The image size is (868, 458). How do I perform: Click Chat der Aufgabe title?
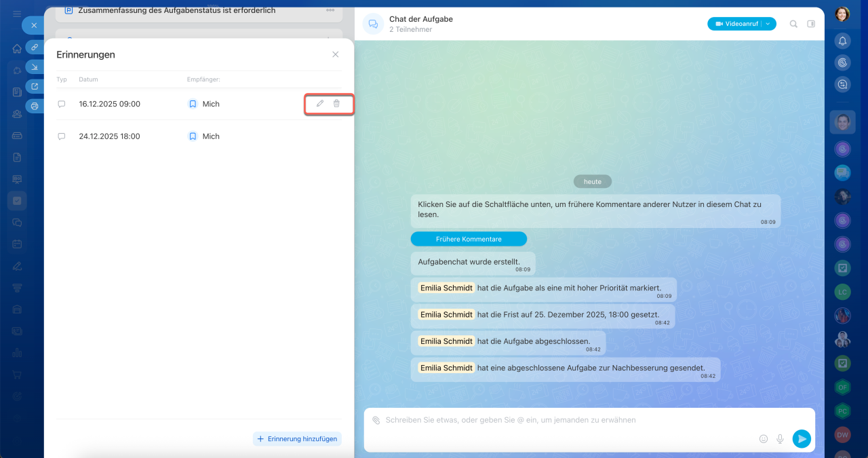coord(421,19)
